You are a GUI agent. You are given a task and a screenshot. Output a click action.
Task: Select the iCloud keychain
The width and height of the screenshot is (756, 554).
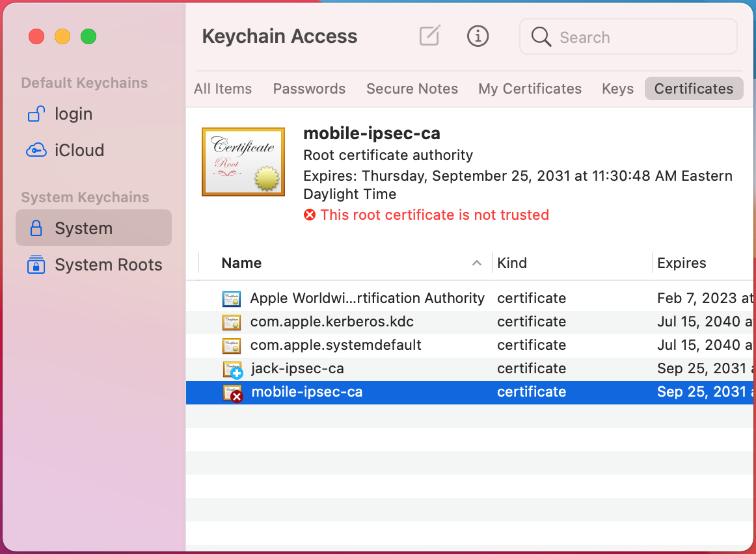[79, 150]
